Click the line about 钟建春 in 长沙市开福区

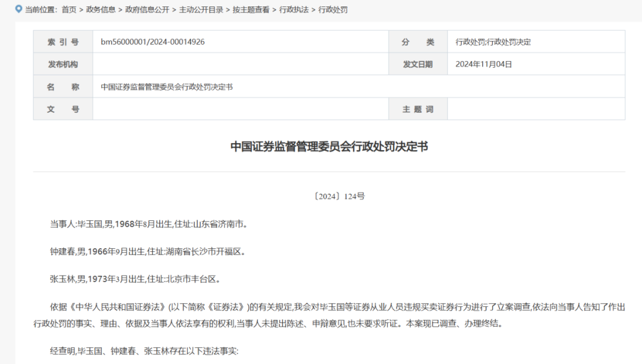pyautogui.click(x=148, y=252)
